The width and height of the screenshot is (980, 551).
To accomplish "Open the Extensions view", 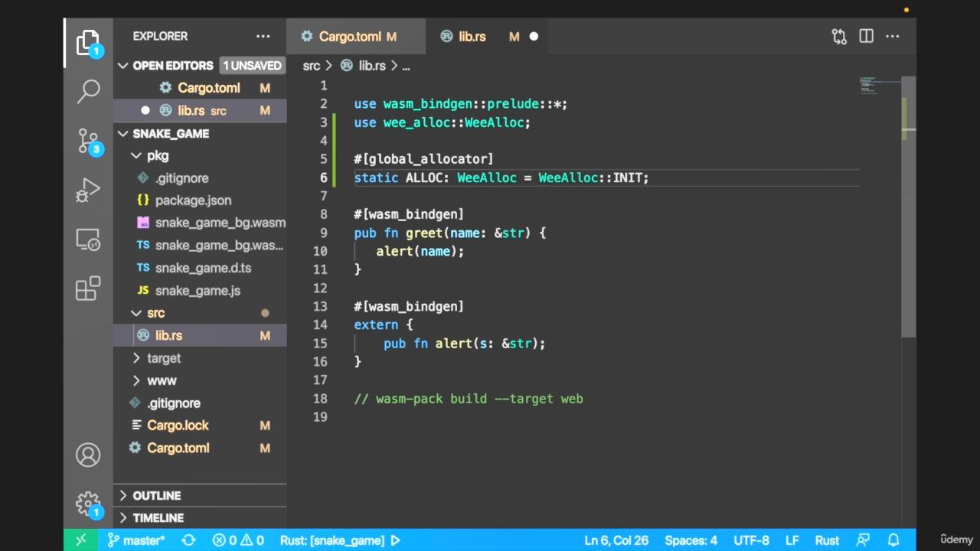I will point(88,289).
